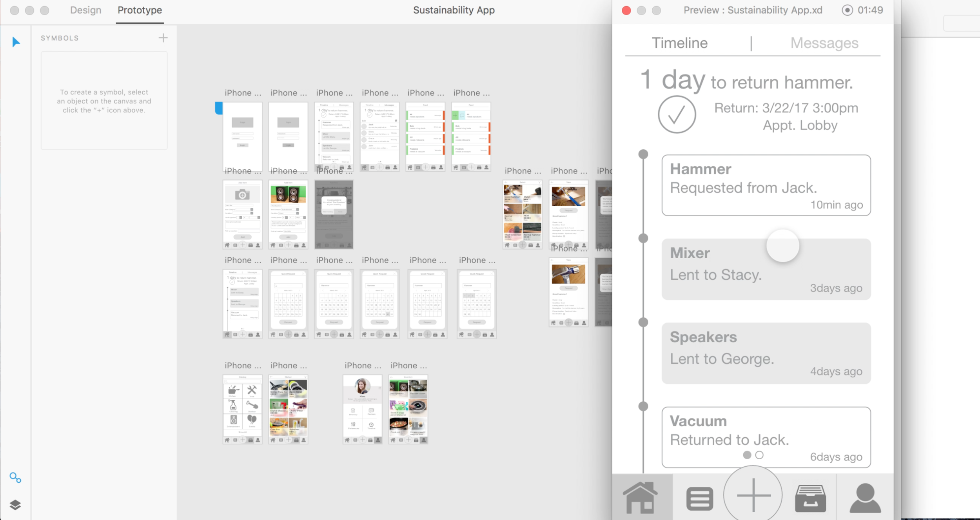Add a new symbol with plus icon
Screen dimensions: 980x520
[x=163, y=38]
